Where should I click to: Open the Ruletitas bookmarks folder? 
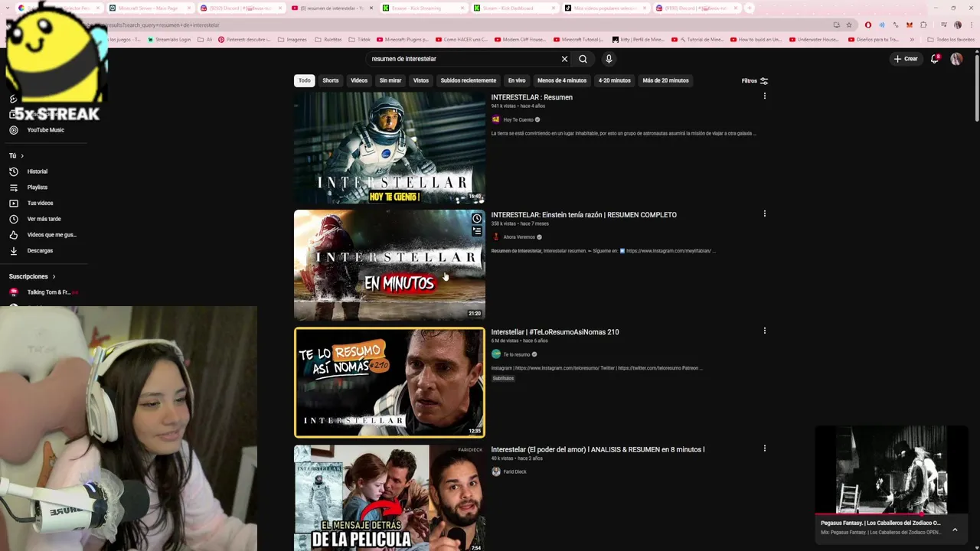328,39
